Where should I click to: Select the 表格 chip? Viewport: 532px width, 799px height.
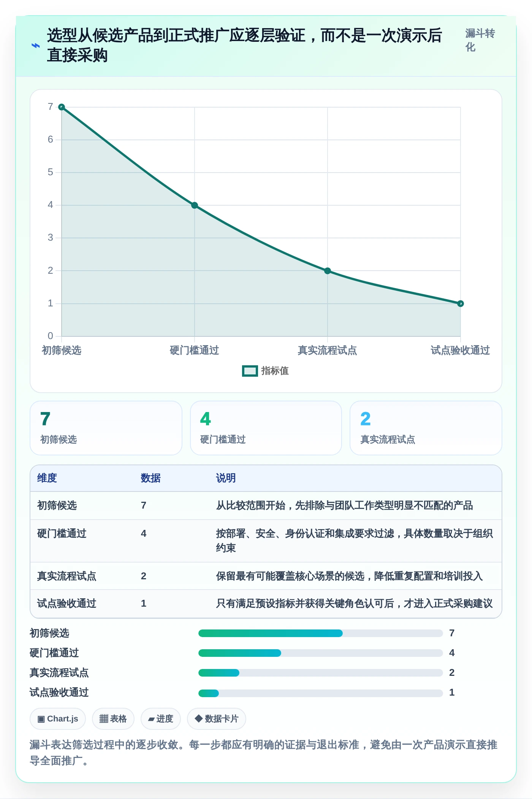tap(113, 719)
